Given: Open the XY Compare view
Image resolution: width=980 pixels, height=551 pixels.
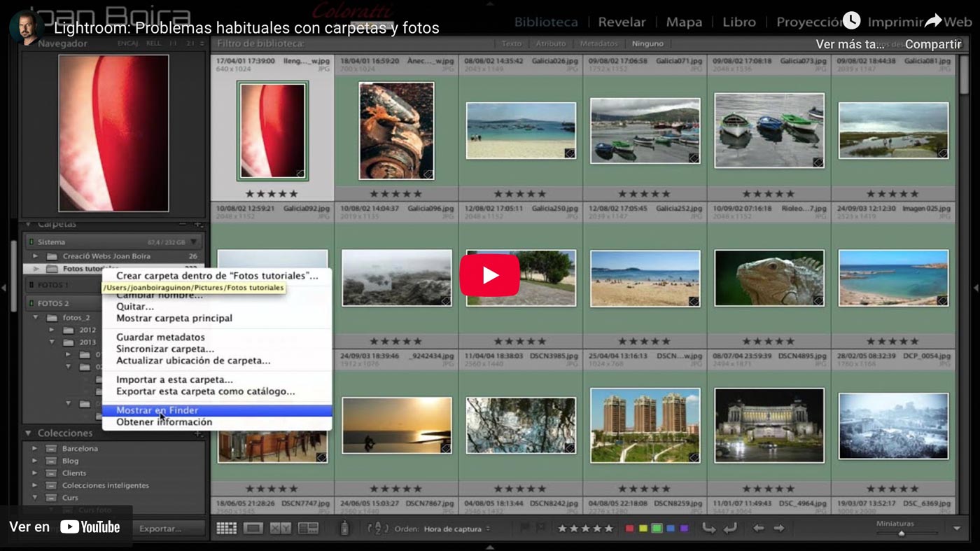Looking at the screenshot, I should coord(280,529).
